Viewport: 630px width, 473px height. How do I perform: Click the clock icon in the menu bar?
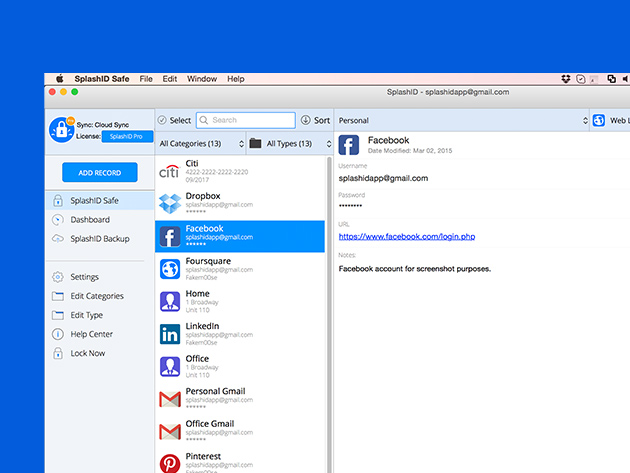581,79
